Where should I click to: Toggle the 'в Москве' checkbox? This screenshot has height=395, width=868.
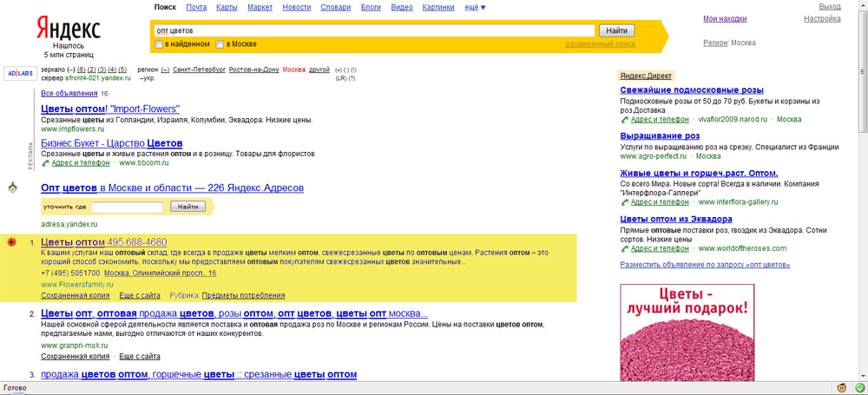(x=220, y=44)
